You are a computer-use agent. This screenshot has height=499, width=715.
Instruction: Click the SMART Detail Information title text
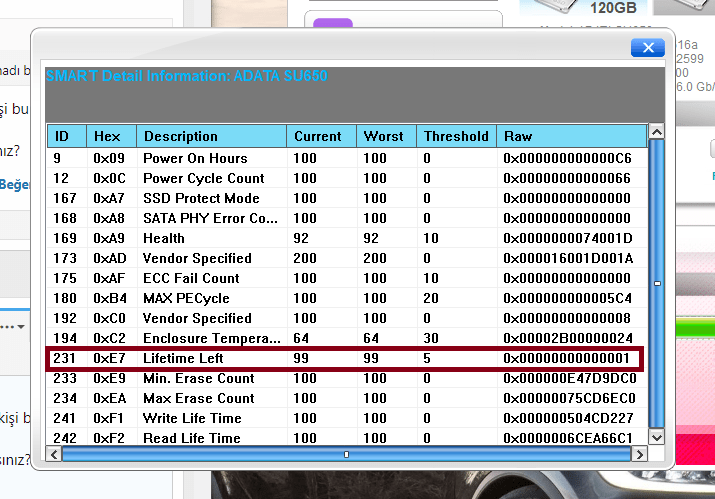tap(187, 76)
